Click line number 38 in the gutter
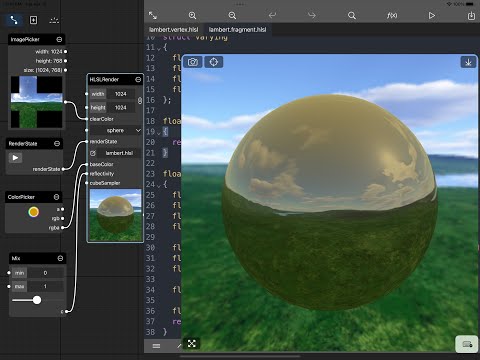This screenshot has height=360, width=480. click(150, 332)
